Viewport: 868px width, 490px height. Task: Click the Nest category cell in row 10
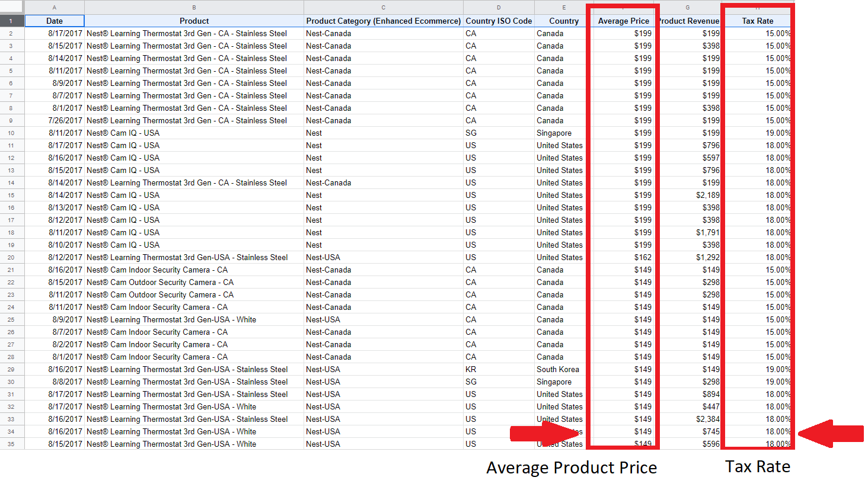coord(384,133)
